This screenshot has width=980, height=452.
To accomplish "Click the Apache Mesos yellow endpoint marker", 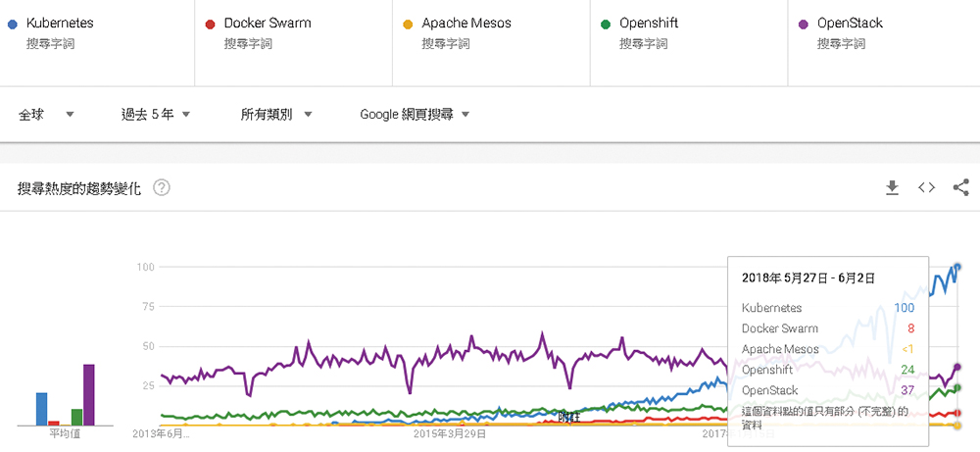I will click(x=957, y=426).
